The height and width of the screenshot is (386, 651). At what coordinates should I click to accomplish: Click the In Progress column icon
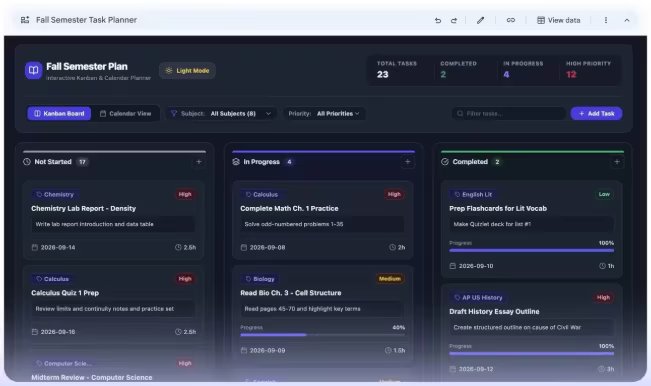236,162
